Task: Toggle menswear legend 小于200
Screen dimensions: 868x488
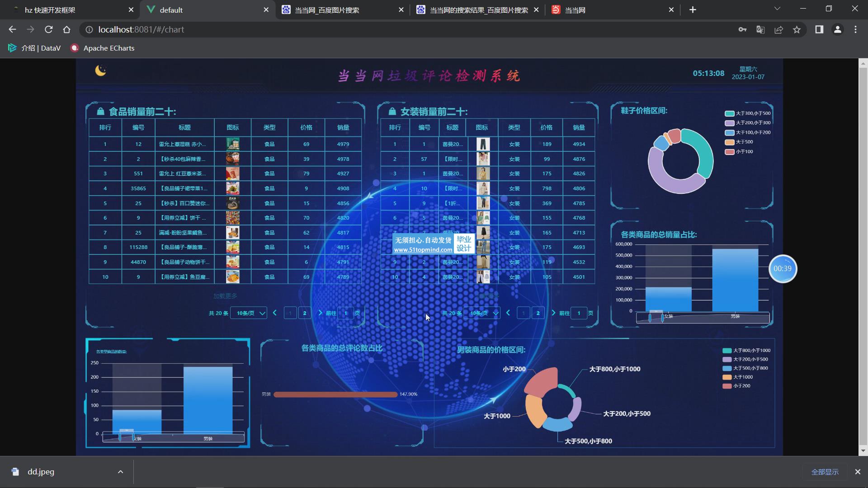Action: pos(736,386)
